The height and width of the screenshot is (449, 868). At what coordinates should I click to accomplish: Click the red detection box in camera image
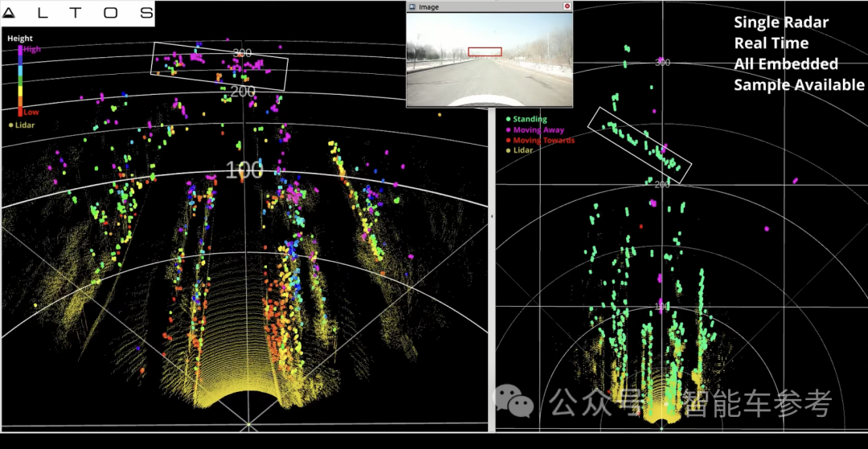(485, 51)
